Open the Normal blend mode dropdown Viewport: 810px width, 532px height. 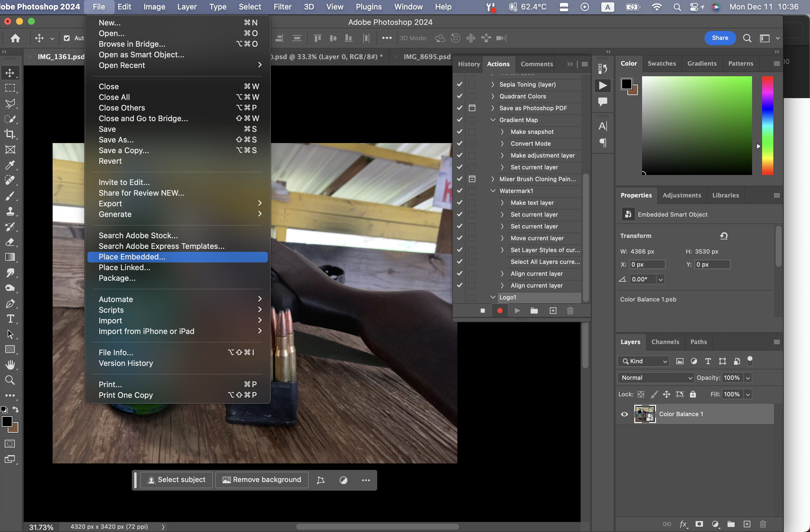coord(656,377)
